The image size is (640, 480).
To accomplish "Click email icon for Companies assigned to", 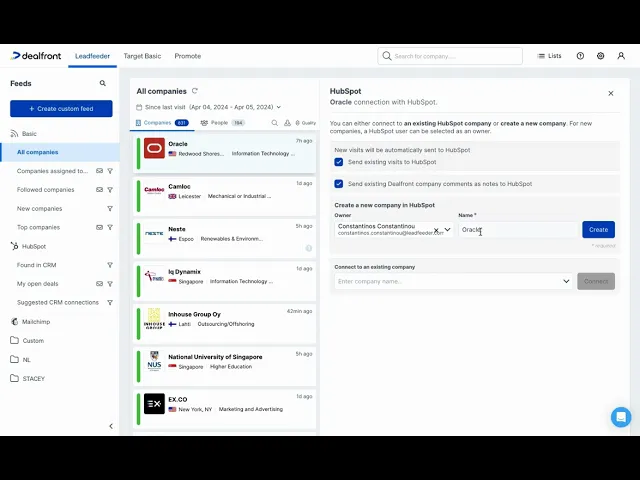I will pos(99,171).
